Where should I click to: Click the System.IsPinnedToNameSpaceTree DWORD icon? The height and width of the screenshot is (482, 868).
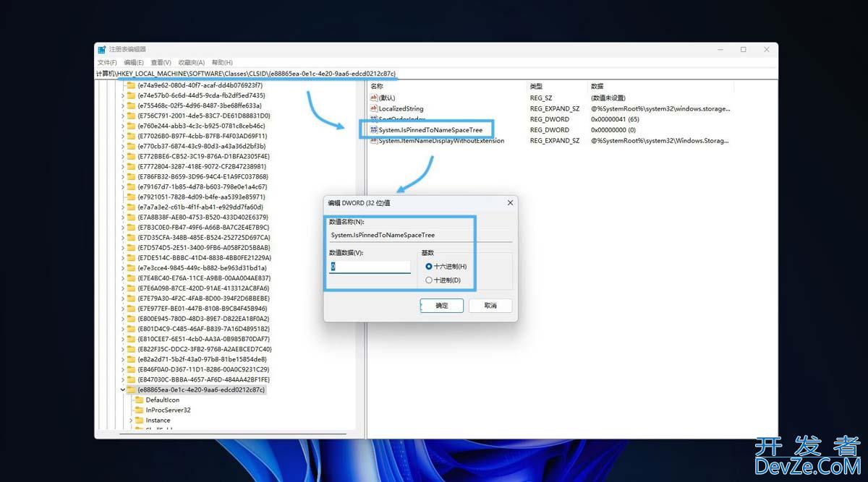point(374,130)
